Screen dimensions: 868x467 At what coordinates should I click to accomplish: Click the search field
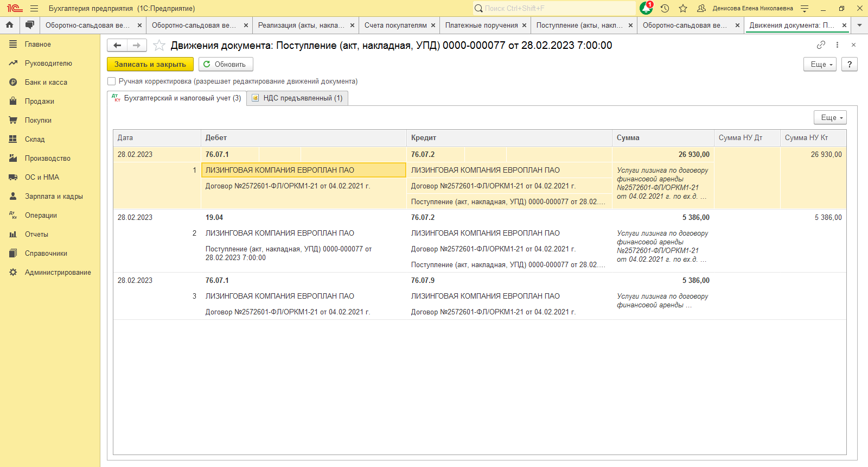(x=553, y=8)
